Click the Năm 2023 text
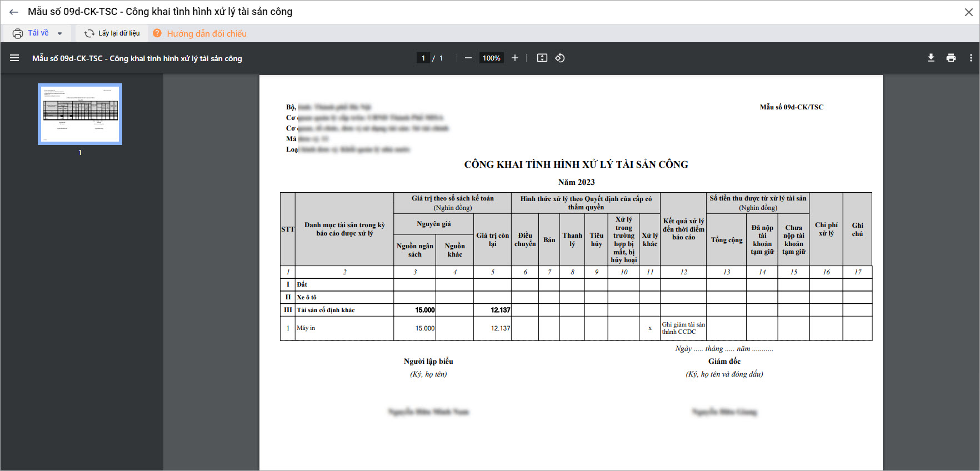The image size is (980, 471). tap(576, 182)
